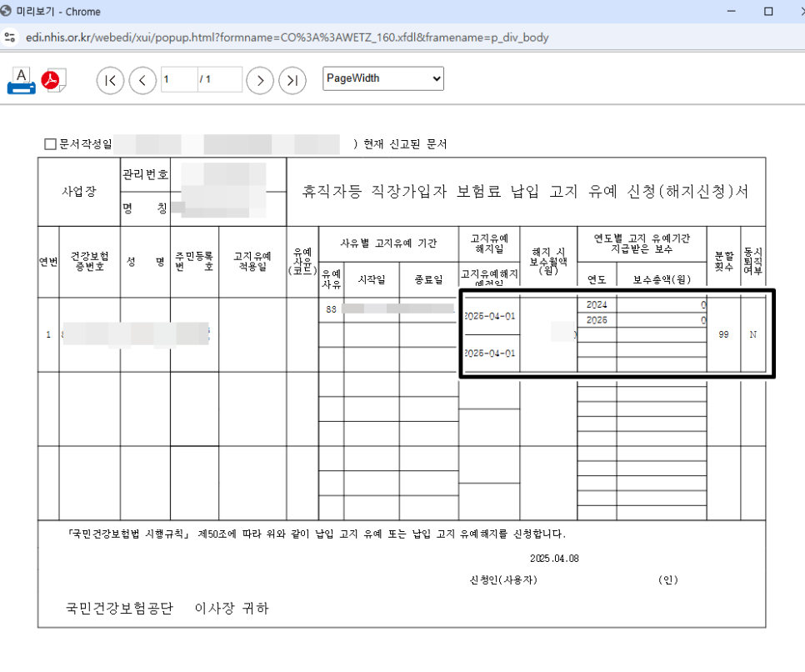The height and width of the screenshot is (672, 805).
Task: Click the 고지유예 적용일 column header
Action: 252,262
